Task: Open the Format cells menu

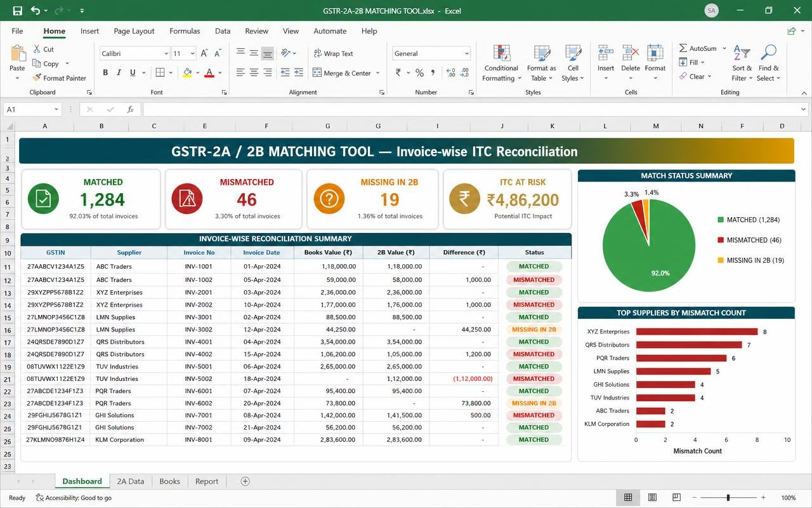Action: [x=655, y=63]
